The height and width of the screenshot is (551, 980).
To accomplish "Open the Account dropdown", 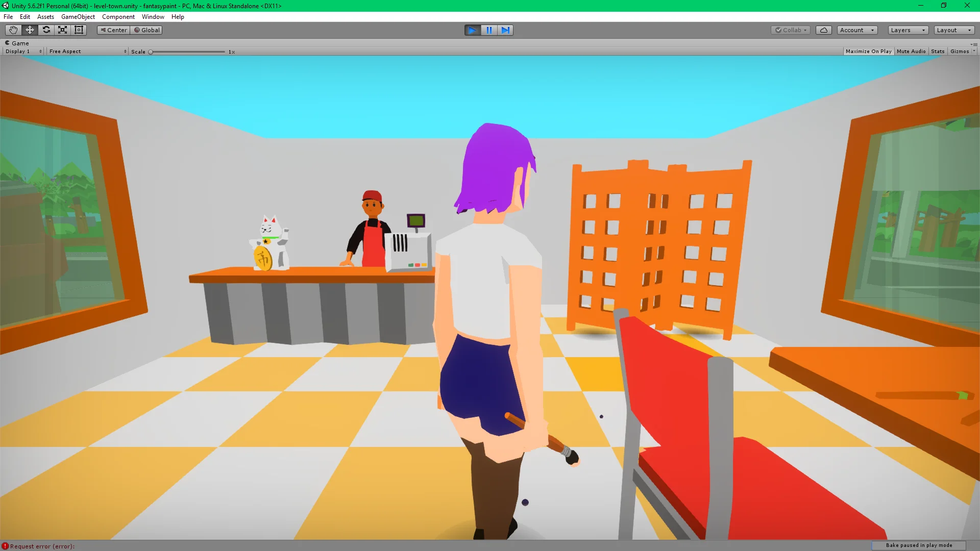I will [x=857, y=30].
